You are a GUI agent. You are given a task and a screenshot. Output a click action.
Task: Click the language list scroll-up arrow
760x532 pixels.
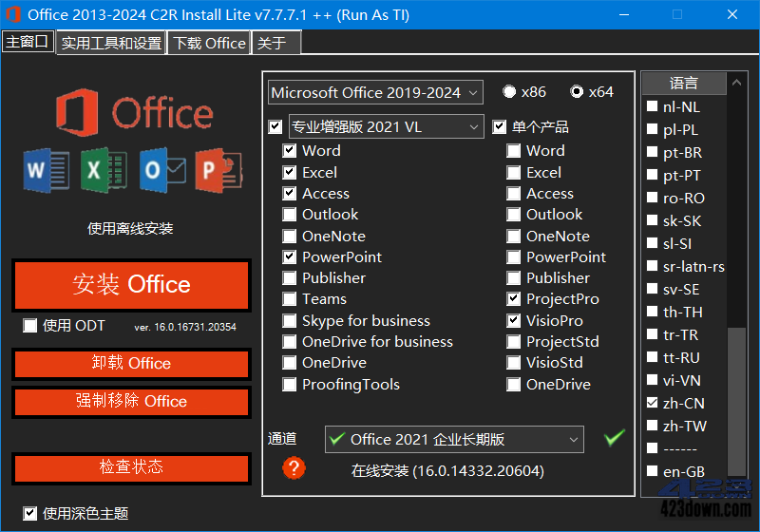coord(736,83)
